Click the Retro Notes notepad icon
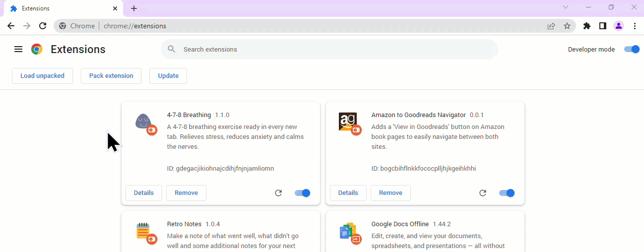644x252 pixels. [144, 232]
